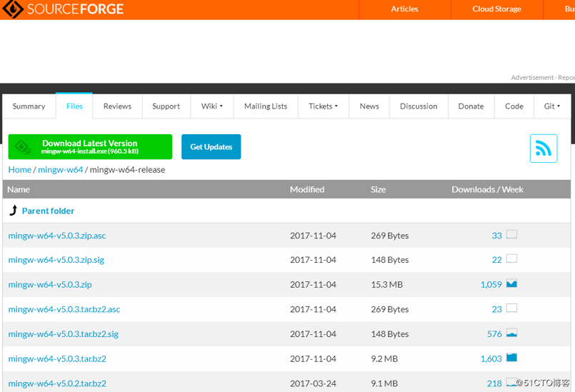Open the Donate tab
The width and height of the screenshot is (575, 392).
click(x=471, y=106)
